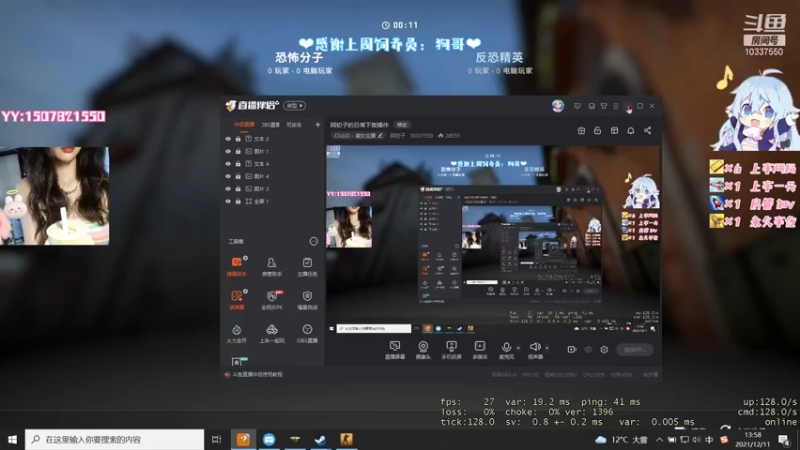Open the 全民乐PK tool

(x=271, y=300)
